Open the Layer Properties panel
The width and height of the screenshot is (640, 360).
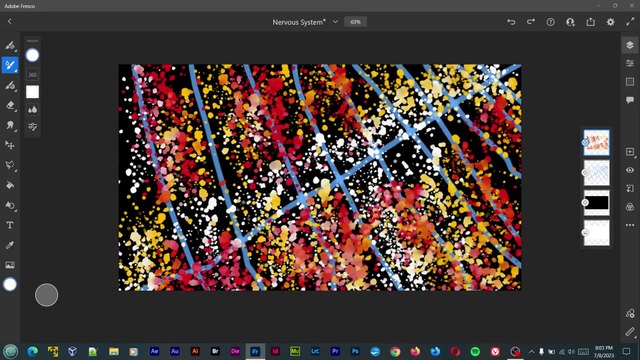630,63
